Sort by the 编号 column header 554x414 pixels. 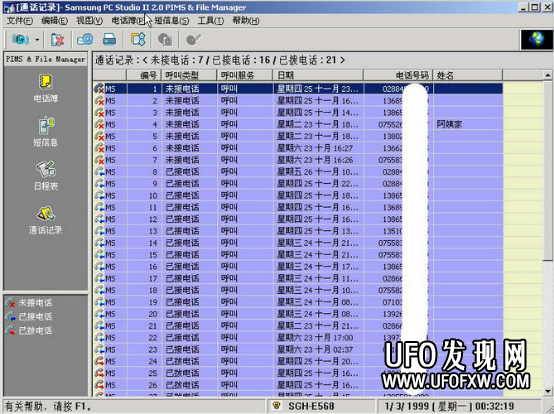[x=144, y=75]
